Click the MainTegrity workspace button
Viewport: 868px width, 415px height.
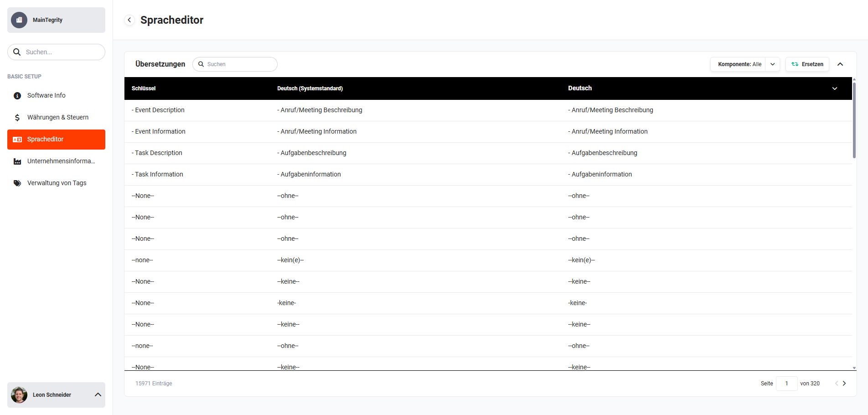point(56,20)
